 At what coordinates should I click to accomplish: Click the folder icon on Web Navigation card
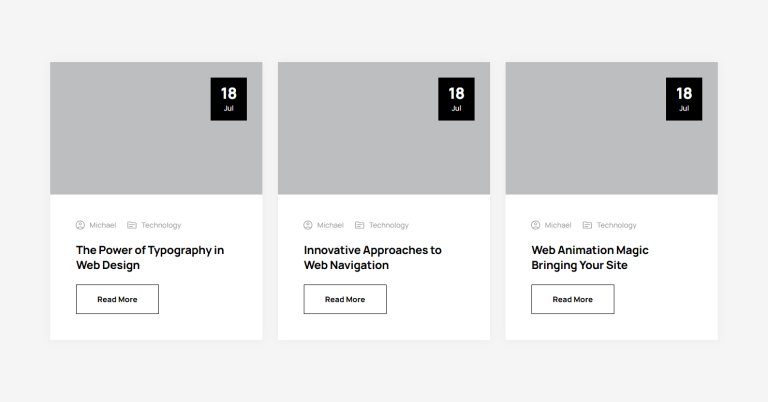pos(360,225)
